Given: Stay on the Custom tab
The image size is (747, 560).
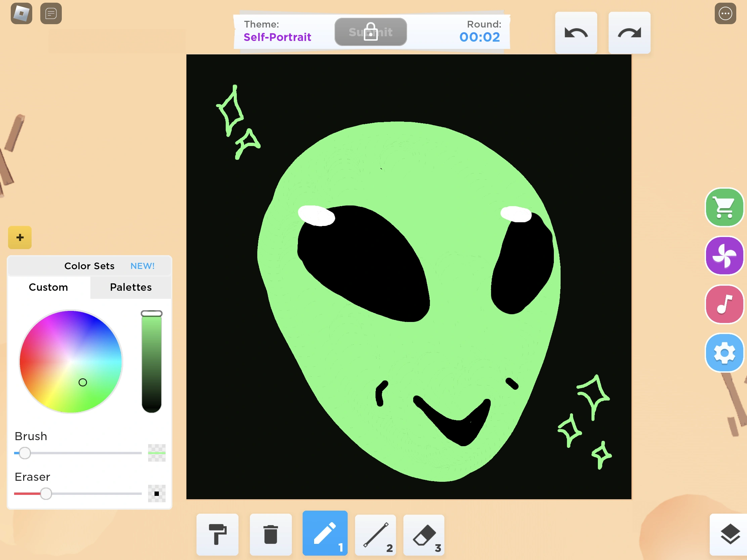Looking at the screenshot, I should pyautogui.click(x=48, y=287).
